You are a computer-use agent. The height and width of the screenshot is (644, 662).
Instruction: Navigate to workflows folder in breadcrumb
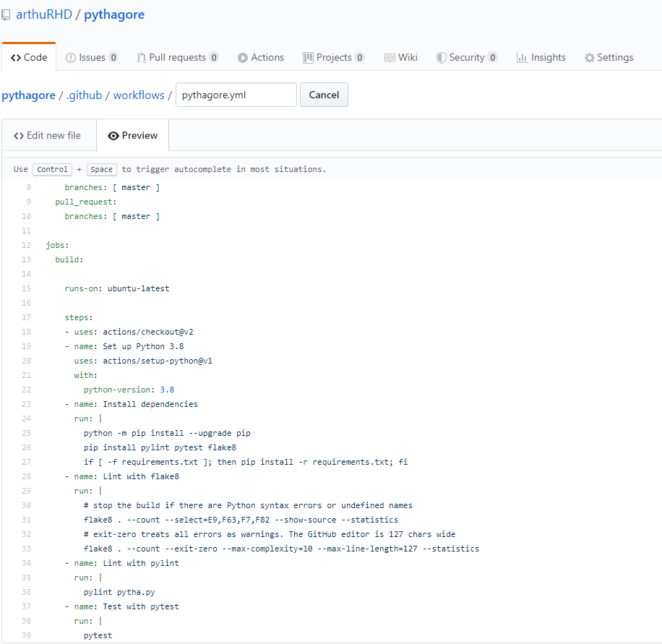click(139, 95)
